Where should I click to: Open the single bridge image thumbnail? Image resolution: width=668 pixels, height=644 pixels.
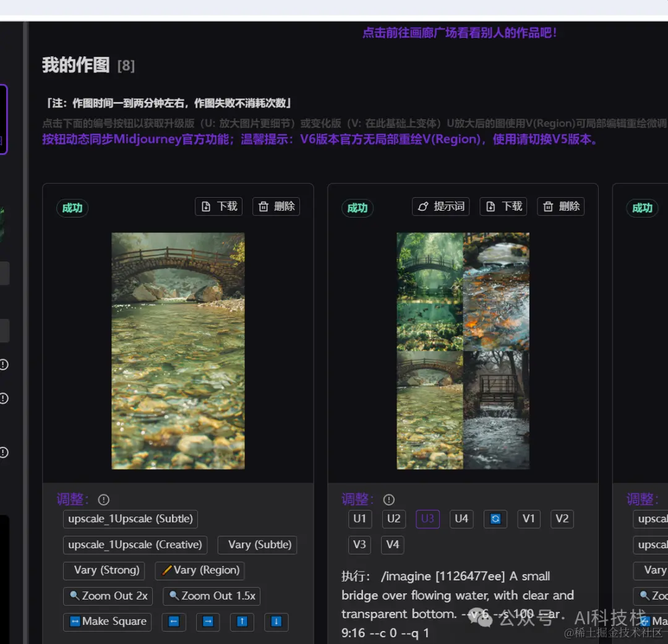click(x=178, y=350)
